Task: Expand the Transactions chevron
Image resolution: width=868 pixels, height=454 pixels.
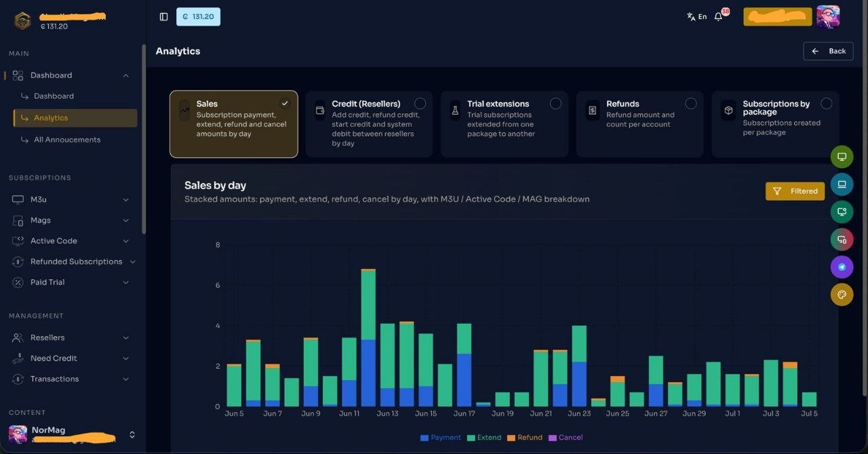Action: 126,379
